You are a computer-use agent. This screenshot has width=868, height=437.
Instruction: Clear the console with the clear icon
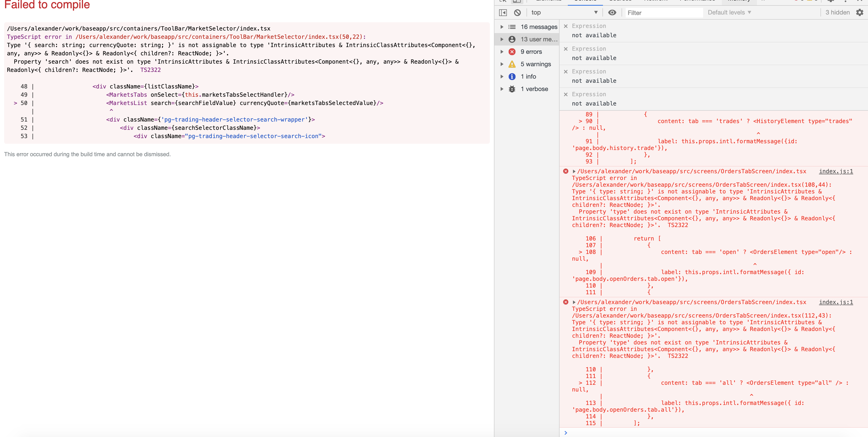pos(517,12)
